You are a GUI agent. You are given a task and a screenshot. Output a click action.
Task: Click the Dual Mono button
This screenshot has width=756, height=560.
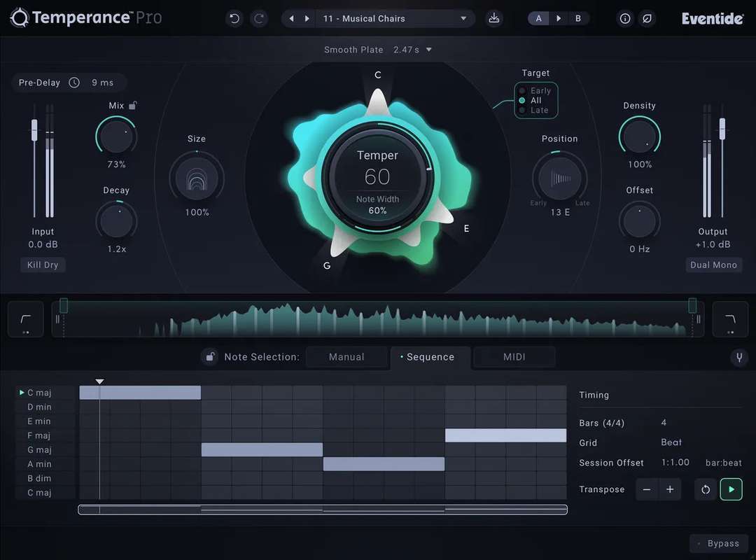(714, 265)
